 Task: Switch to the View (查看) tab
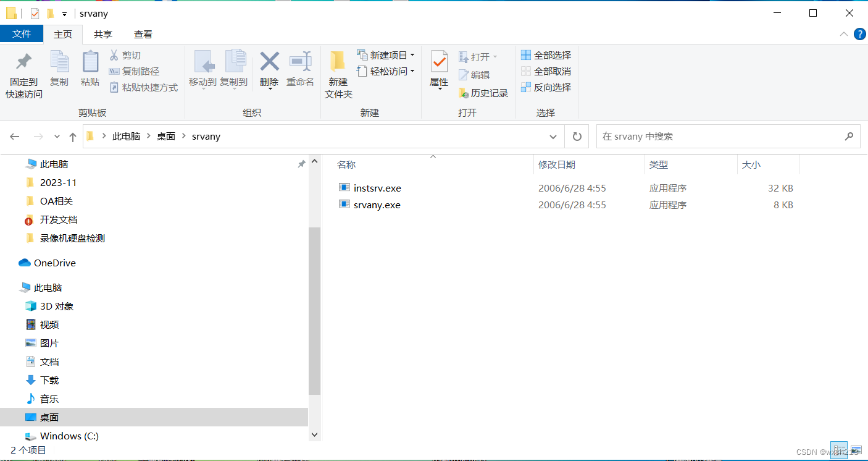[x=143, y=35]
